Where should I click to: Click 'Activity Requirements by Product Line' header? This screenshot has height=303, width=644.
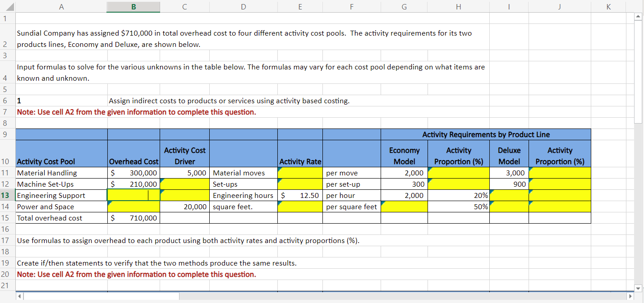coord(486,134)
